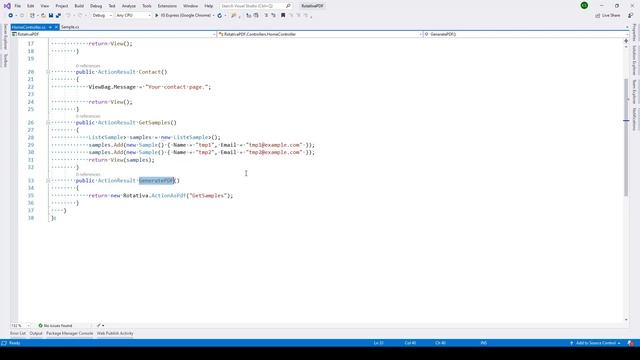Click the New Project toolbar icon

[x=32, y=16]
